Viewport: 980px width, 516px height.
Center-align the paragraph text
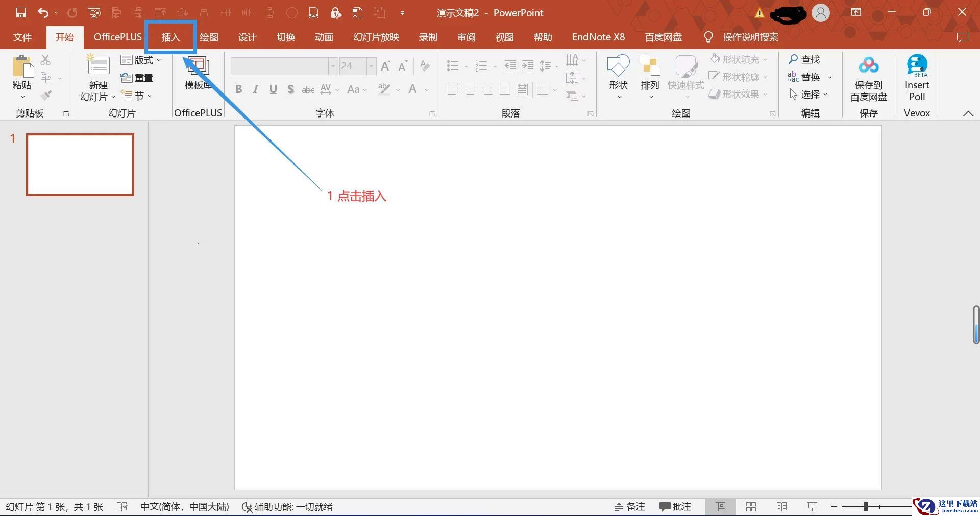click(x=470, y=90)
